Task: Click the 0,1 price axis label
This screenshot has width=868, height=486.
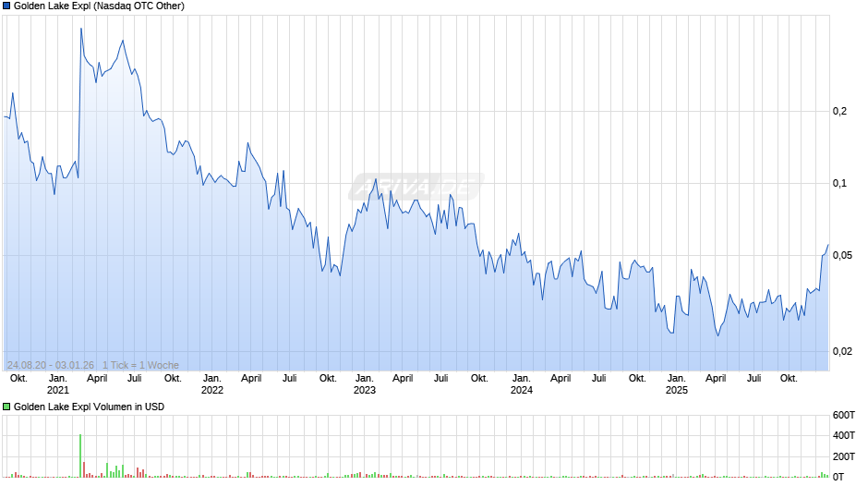Action: pyautogui.click(x=839, y=184)
